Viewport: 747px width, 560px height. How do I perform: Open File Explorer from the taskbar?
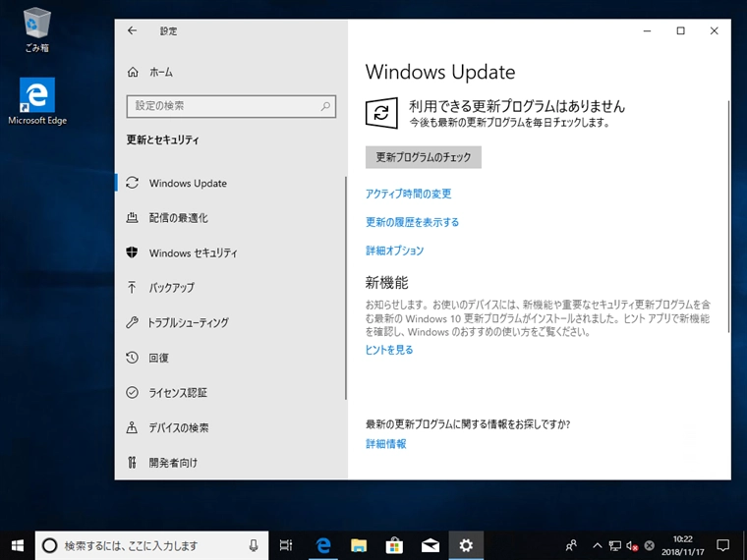359,545
